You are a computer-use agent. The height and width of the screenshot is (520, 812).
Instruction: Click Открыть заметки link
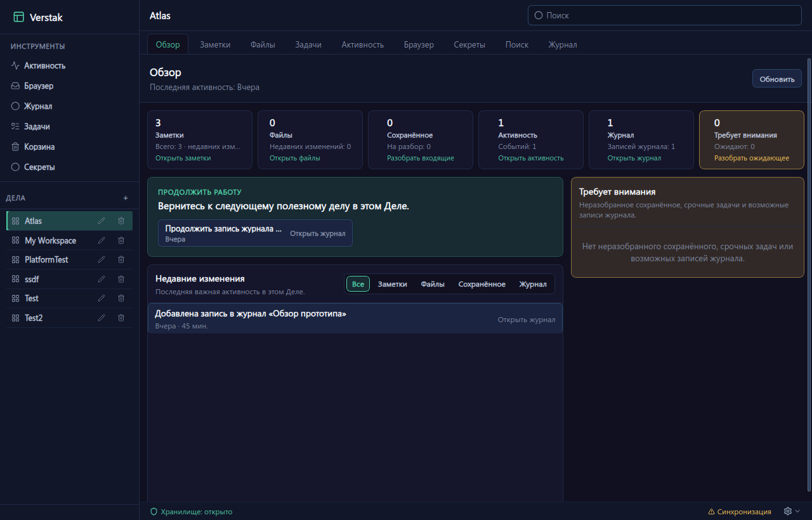[183, 158]
